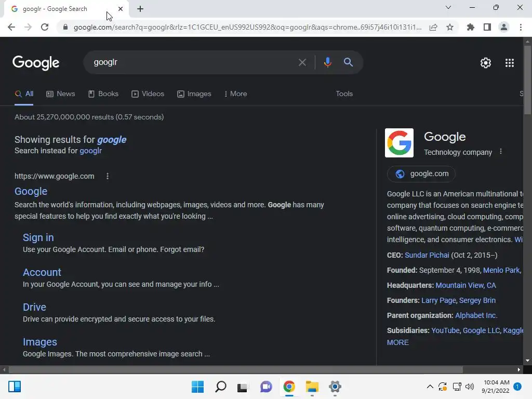
Task: Open the Chrome extensions puzzle icon
Action: 471,27
